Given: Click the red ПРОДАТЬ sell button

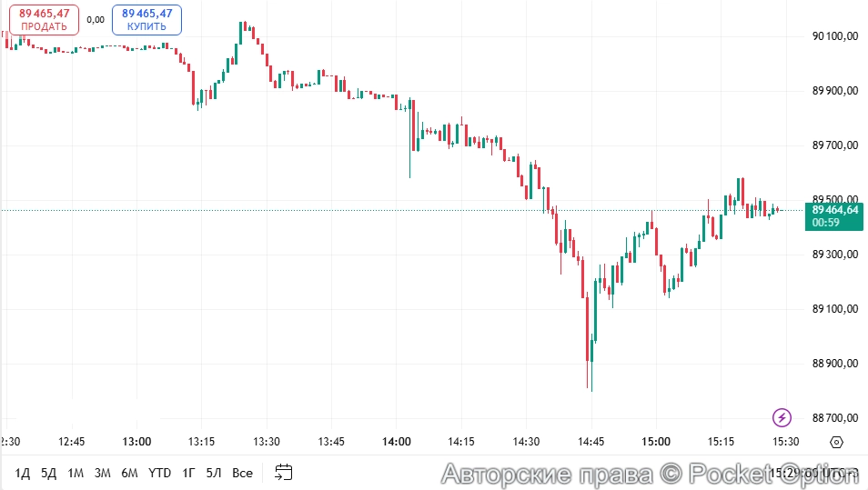Looking at the screenshot, I should (45, 20).
